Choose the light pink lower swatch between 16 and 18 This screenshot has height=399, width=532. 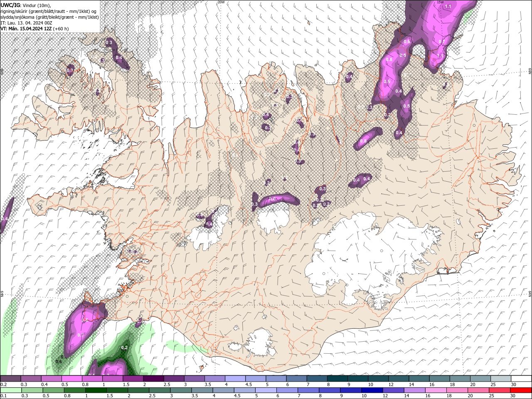(x=436, y=390)
